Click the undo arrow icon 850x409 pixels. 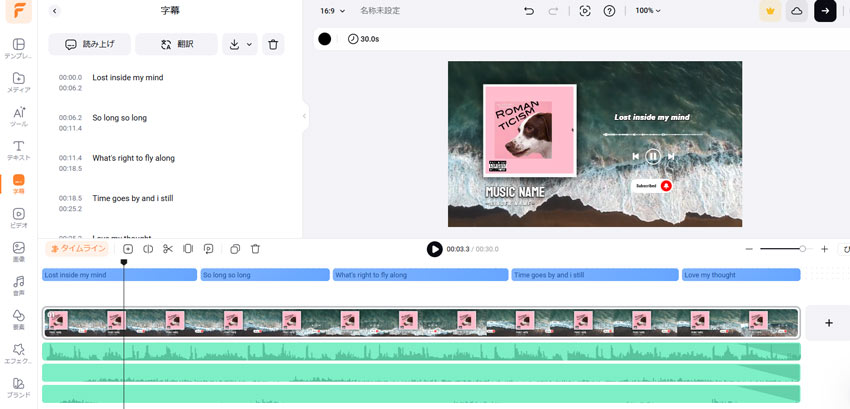tap(529, 11)
